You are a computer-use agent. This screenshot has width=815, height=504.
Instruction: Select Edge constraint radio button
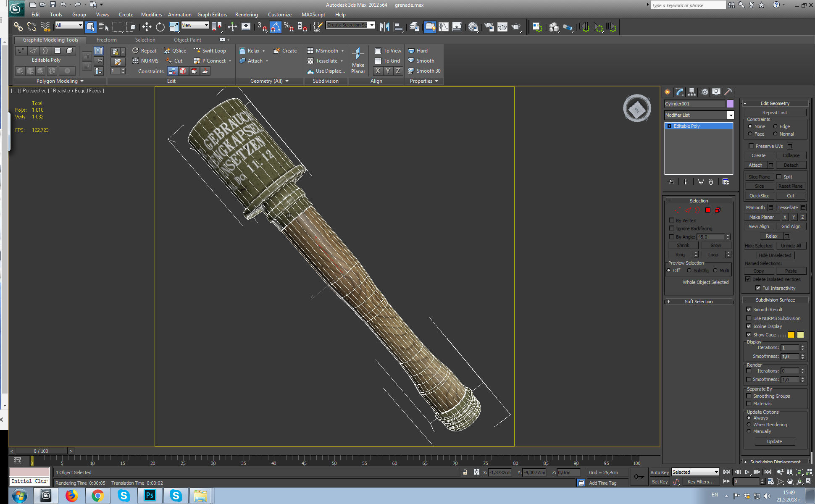775,126
